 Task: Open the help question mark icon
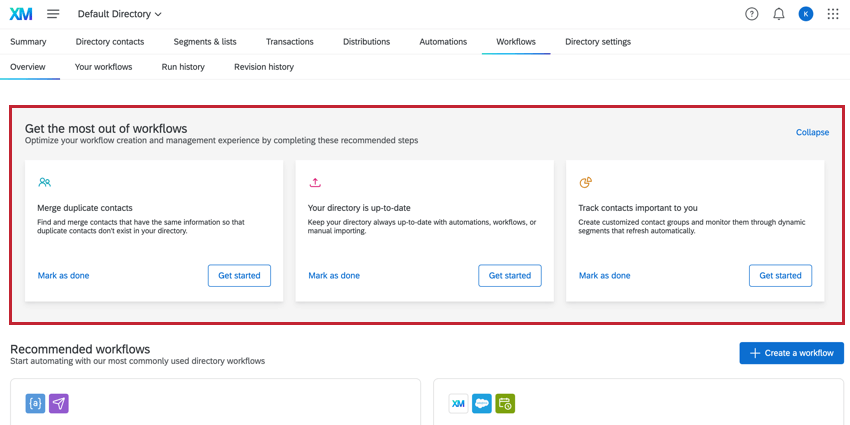click(752, 14)
